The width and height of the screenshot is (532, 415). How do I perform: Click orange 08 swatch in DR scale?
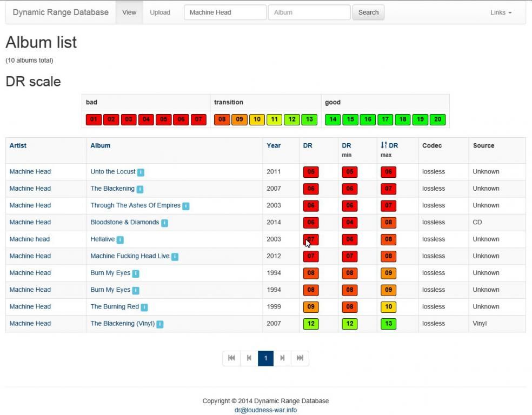pyautogui.click(x=222, y=119)
